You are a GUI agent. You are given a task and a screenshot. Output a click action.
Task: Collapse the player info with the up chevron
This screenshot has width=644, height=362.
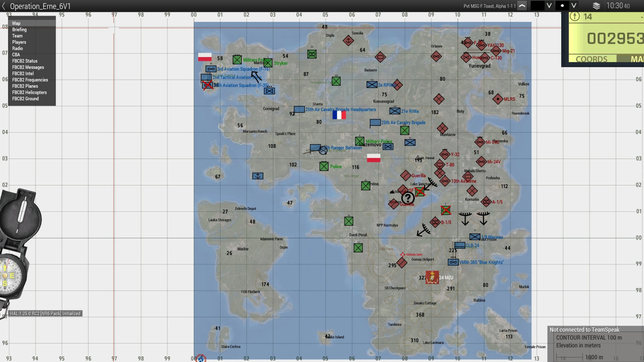(x=522, y=6)
